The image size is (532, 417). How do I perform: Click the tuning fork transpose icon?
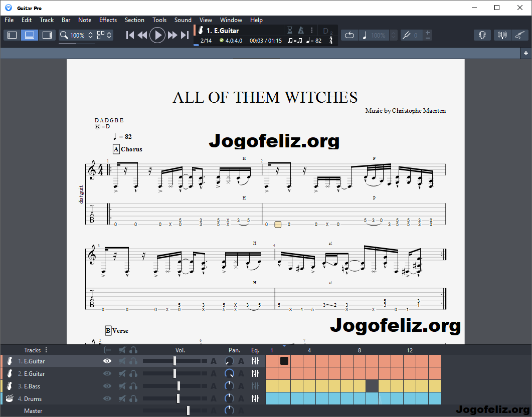click(x=406, y=35)
